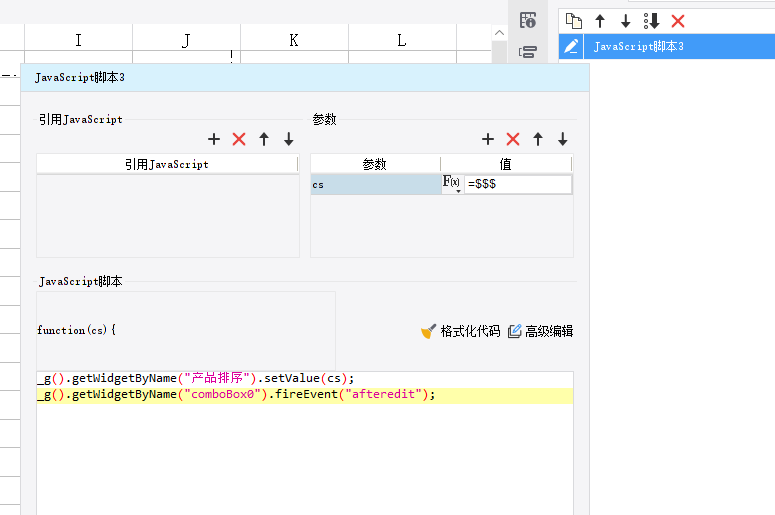This screenshot has height=515, width=775.
Task: Move the cs parameter down
Action: coord(563,139)
